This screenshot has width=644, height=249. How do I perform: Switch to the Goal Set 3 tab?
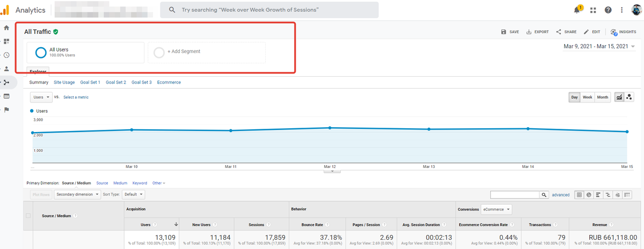point(142,82)
